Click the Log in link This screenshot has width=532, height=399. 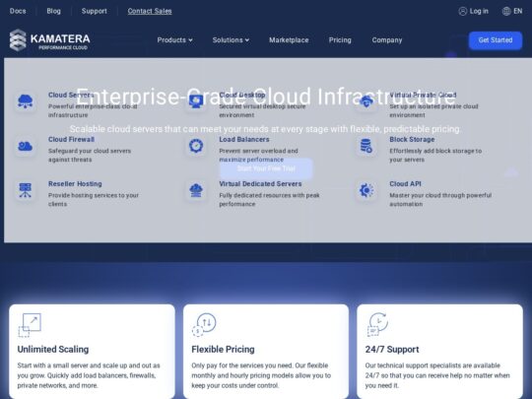point(479,11)
